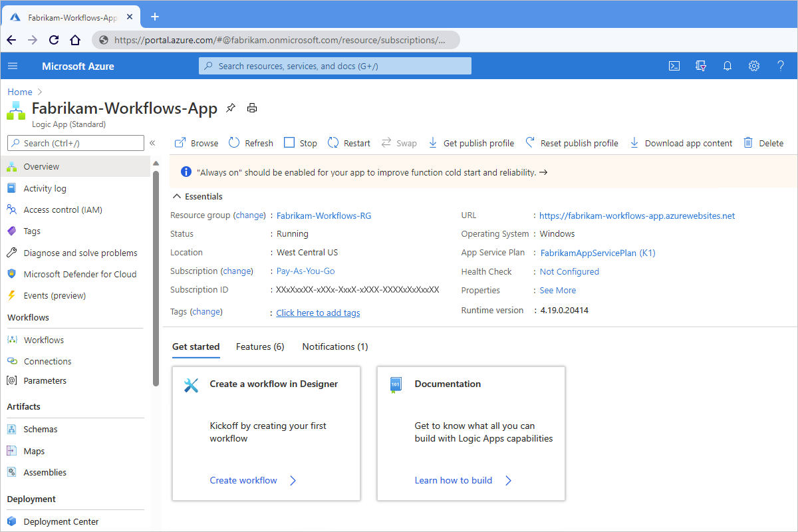
Task: Open portal settings with the gear icon
Action: (753, 66)
